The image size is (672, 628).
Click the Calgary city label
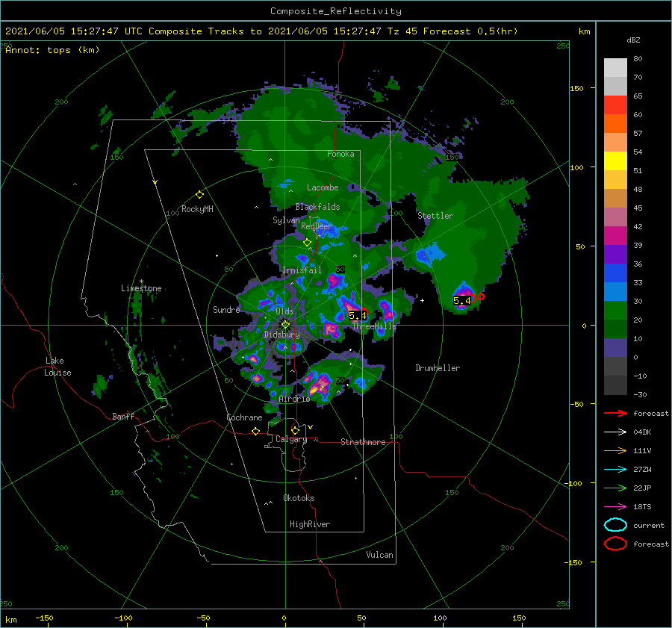(291, 439)
